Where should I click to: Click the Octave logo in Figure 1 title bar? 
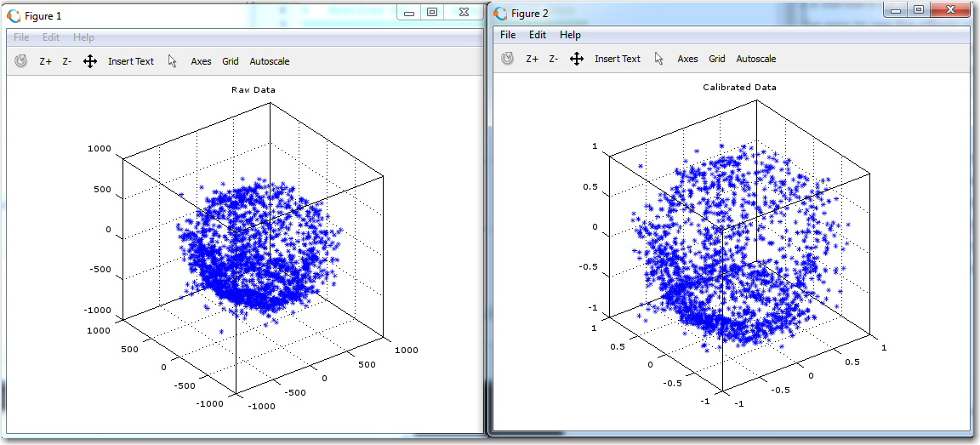[14, 15]
